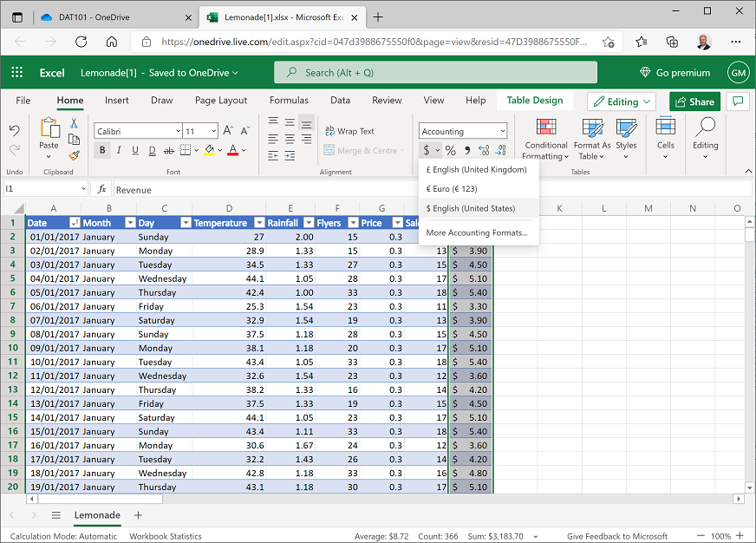Click the Increase Decimal icon
Screen dimensions: 756x543
click(x=484, y=149)
